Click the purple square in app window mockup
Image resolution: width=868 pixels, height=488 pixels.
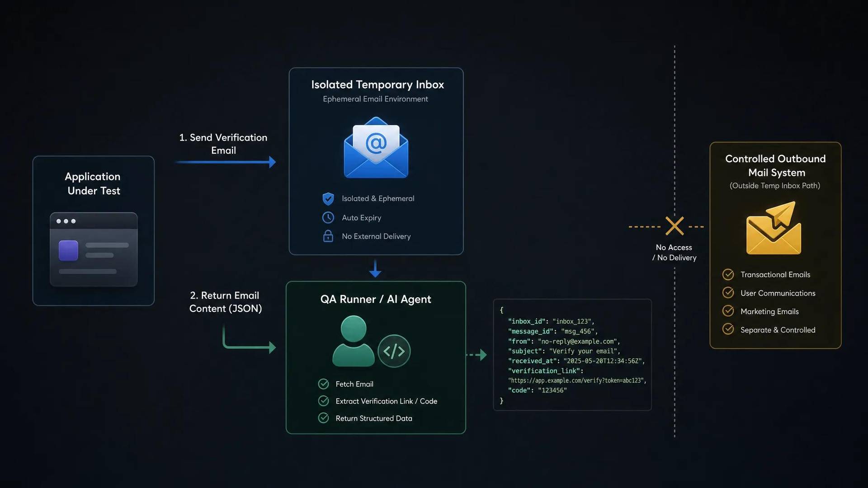click(x=68, y=250)
